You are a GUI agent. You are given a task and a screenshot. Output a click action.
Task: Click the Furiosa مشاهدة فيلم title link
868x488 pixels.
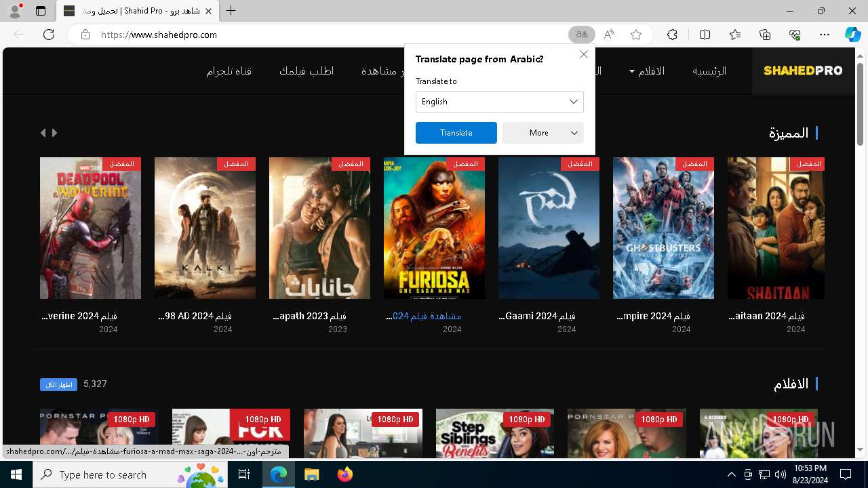[424, 316]
